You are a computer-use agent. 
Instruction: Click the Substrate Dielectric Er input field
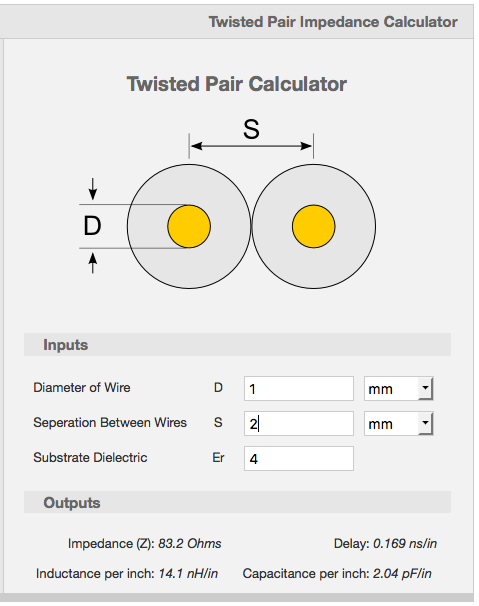tap(298, 458)
